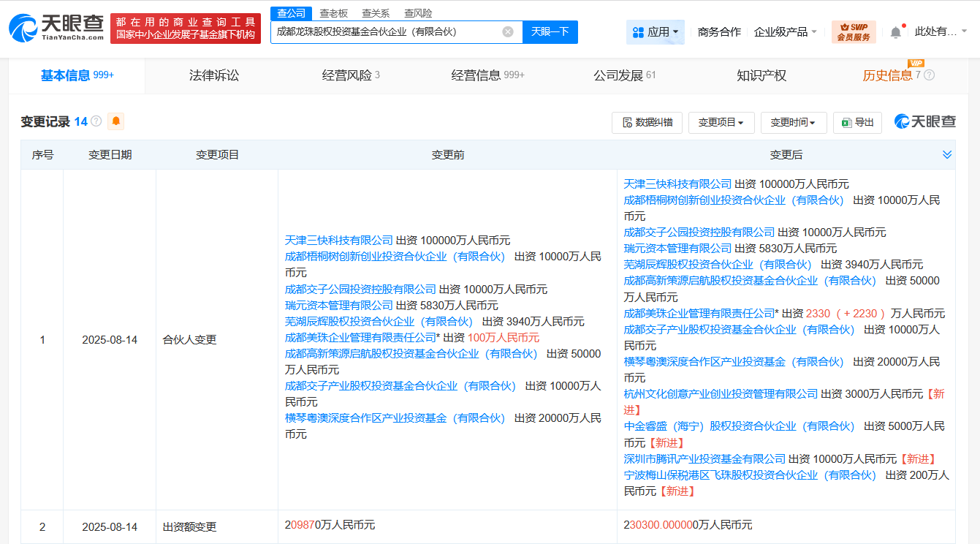Screen dimensions: 980x544
Task: Clear the search box with the × icon
Action: tap(508, 31)
